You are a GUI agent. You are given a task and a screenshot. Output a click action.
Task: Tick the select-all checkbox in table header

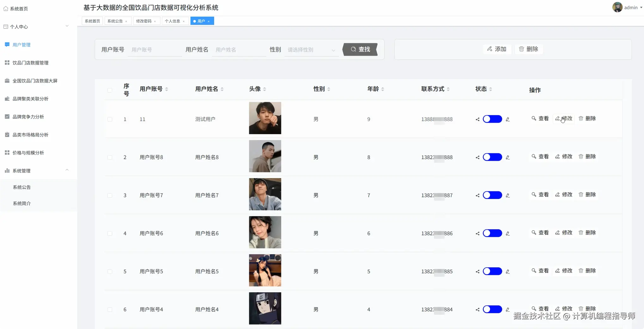[110, 90]
